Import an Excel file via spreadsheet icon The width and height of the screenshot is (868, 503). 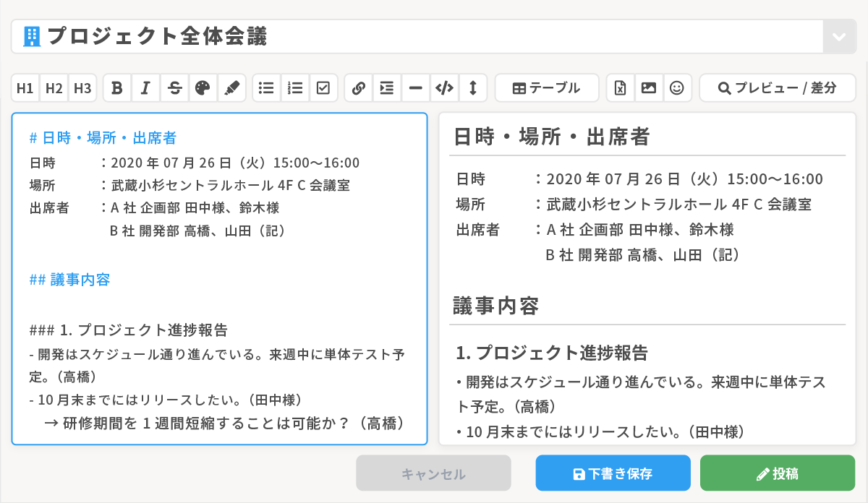(620, 88)
